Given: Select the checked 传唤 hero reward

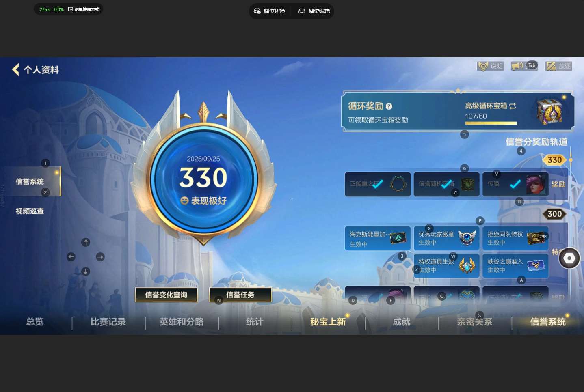Looking at the screenshot, I should pos(515,184).
